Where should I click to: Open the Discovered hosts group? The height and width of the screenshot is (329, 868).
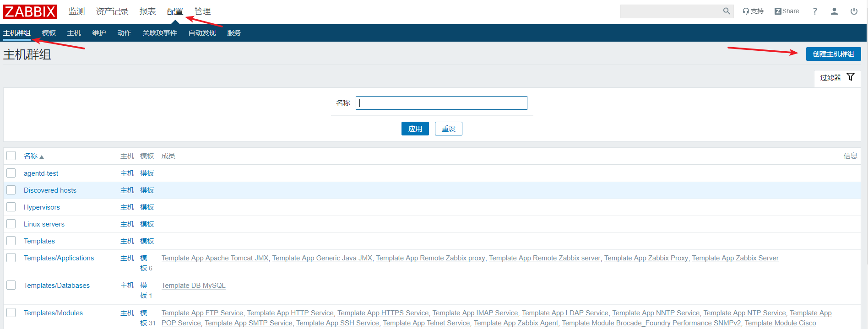point(50,190)
